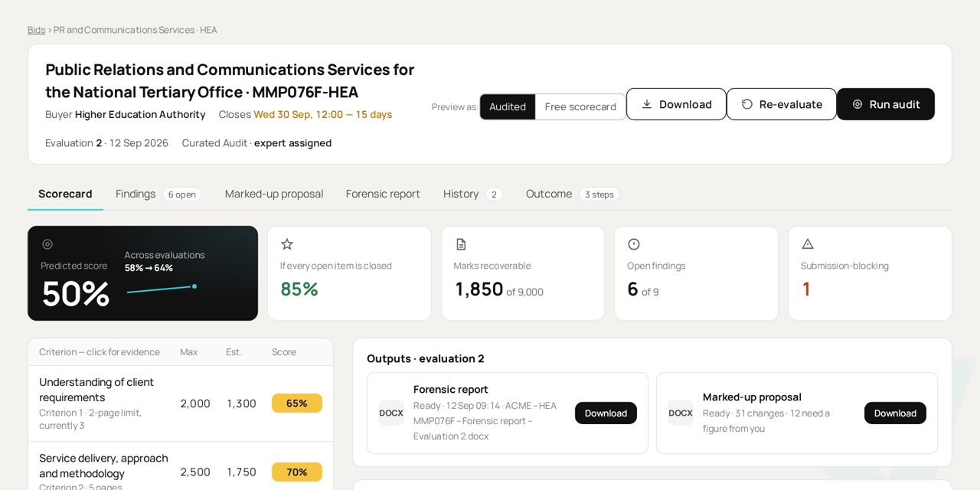Start the Run audit action
The image size is (980, 490).
(x=886, y=104)
